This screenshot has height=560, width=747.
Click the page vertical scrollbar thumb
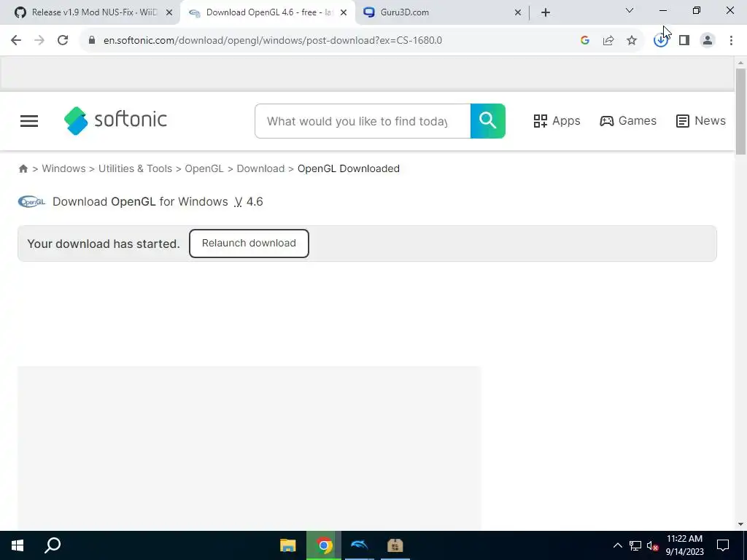(740, 112)
